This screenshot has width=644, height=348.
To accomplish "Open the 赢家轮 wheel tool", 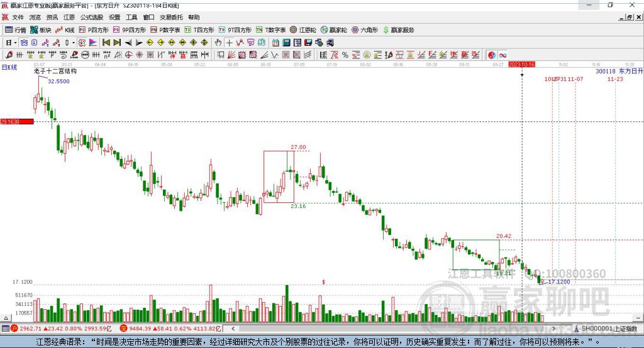I will coord(333,30).
